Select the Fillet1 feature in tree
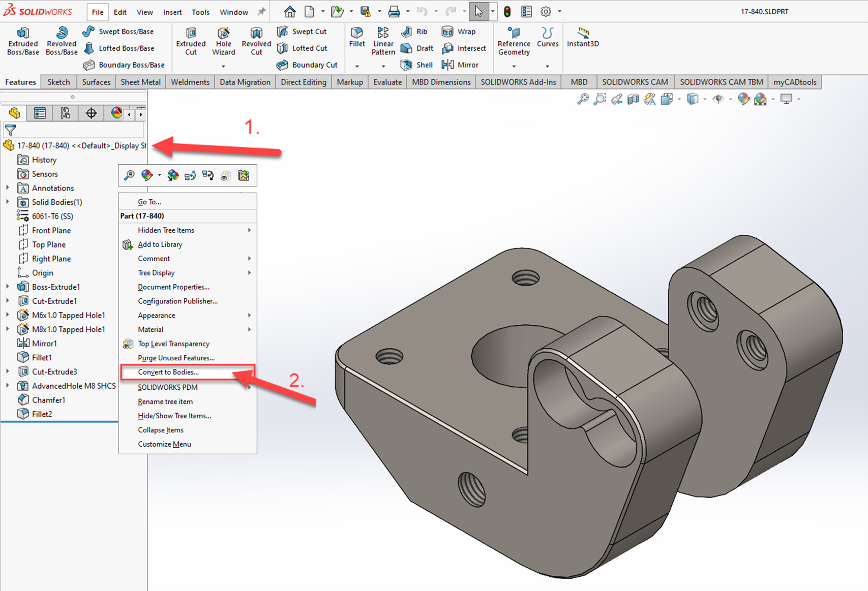Screen dimensions: 868x591 coord(42,358)
